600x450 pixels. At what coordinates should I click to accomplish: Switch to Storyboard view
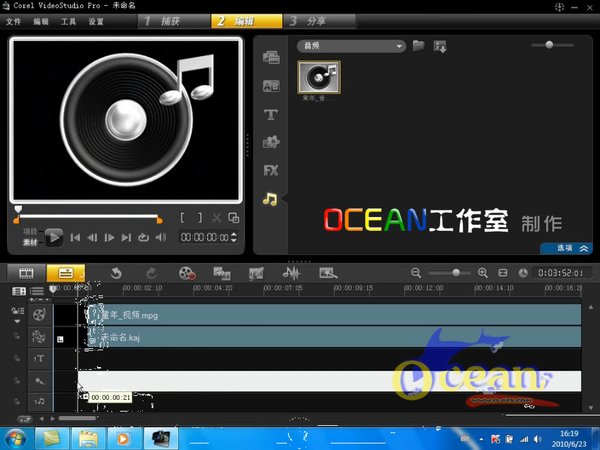click(x=27, y=272)
